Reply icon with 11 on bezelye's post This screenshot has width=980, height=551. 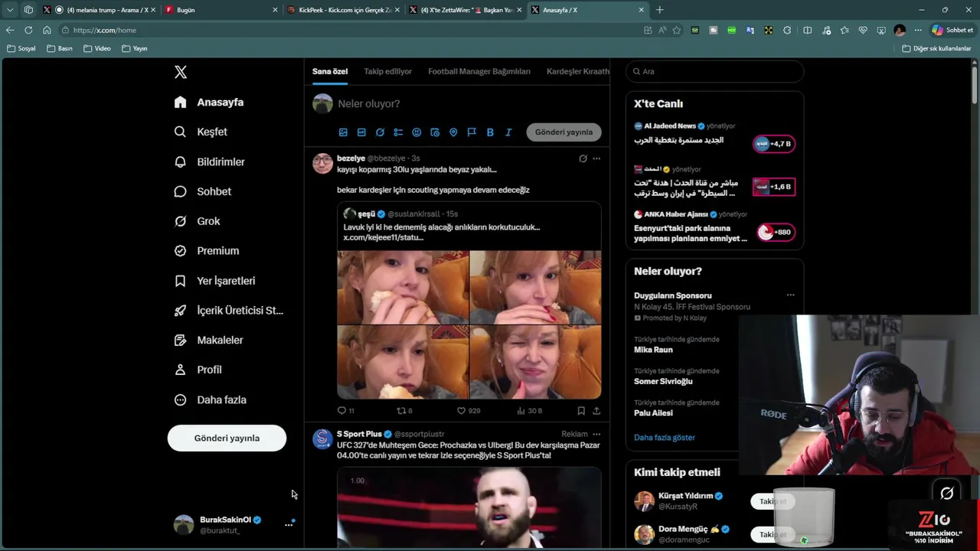click(346, 411)
